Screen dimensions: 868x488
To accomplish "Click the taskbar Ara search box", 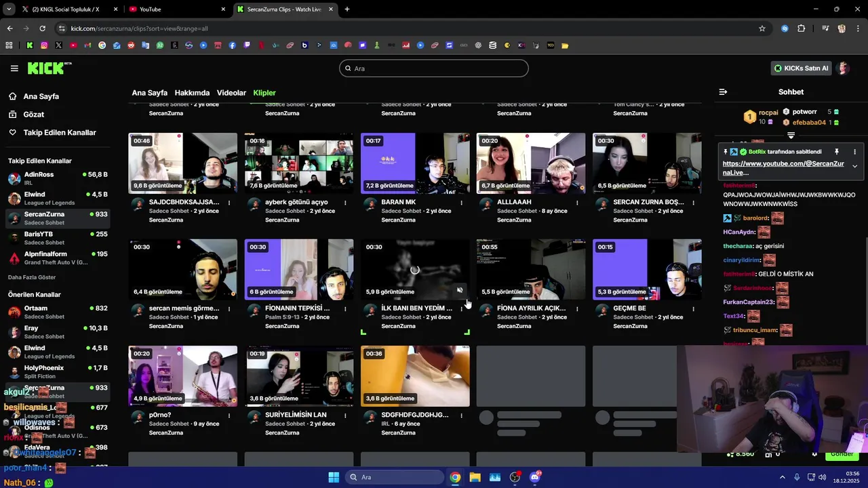I will click(x=395, y=477).
